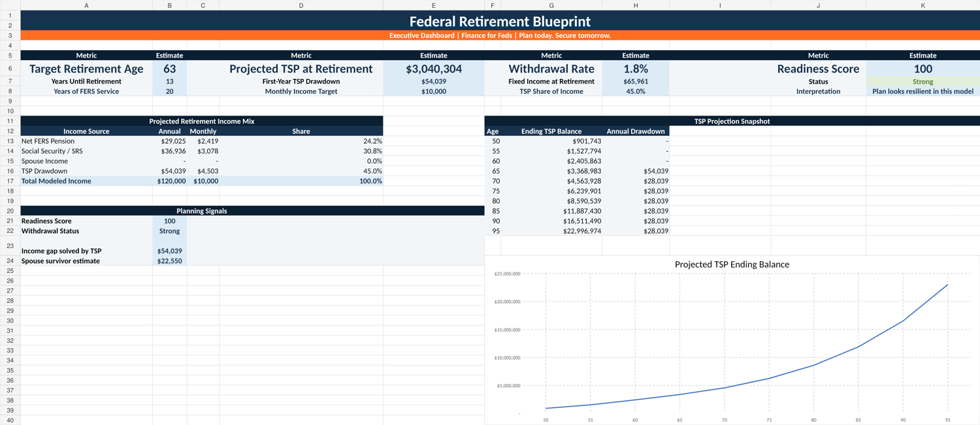This screenshot has height=425, width=980.
Task: Select the Readiness Score value 100 in row 6
Action: click(923, 69)
